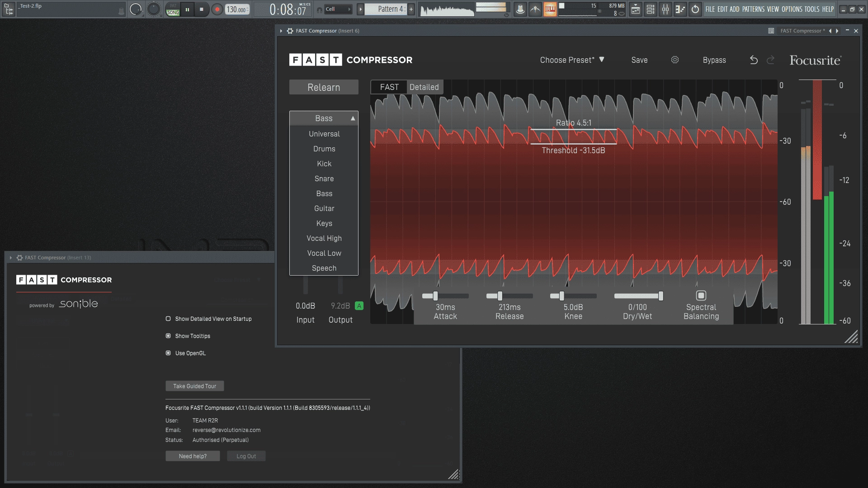Image resolution: width=868 pixels, height=488 pixels.
Task: Select Kick profile
Action: (324, 164)
